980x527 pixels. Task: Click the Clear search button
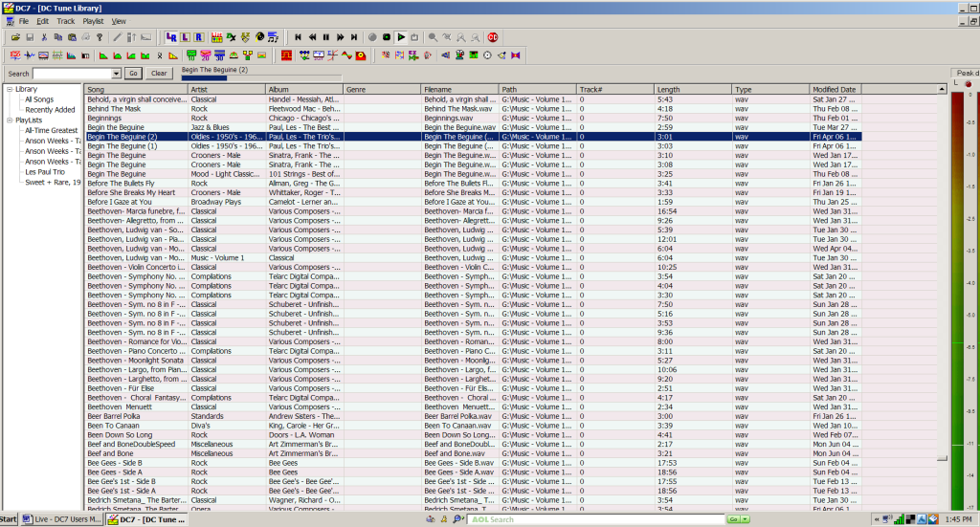pos(159,74)
